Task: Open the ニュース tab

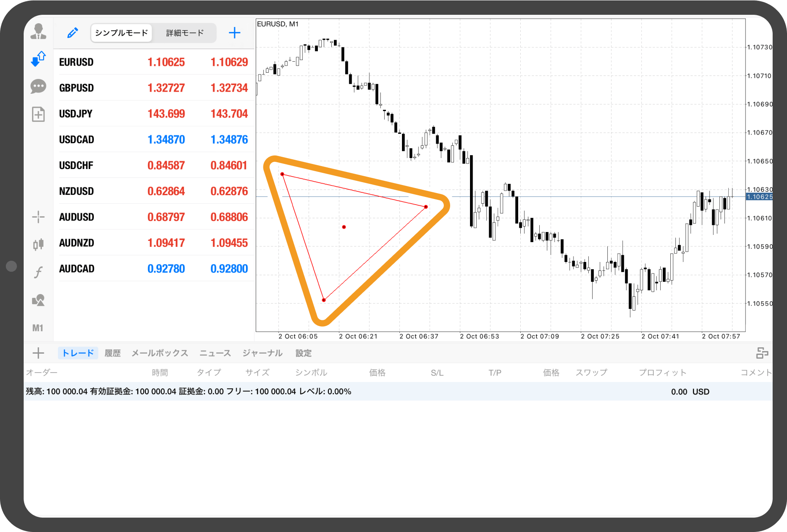Action: (215, 353)
